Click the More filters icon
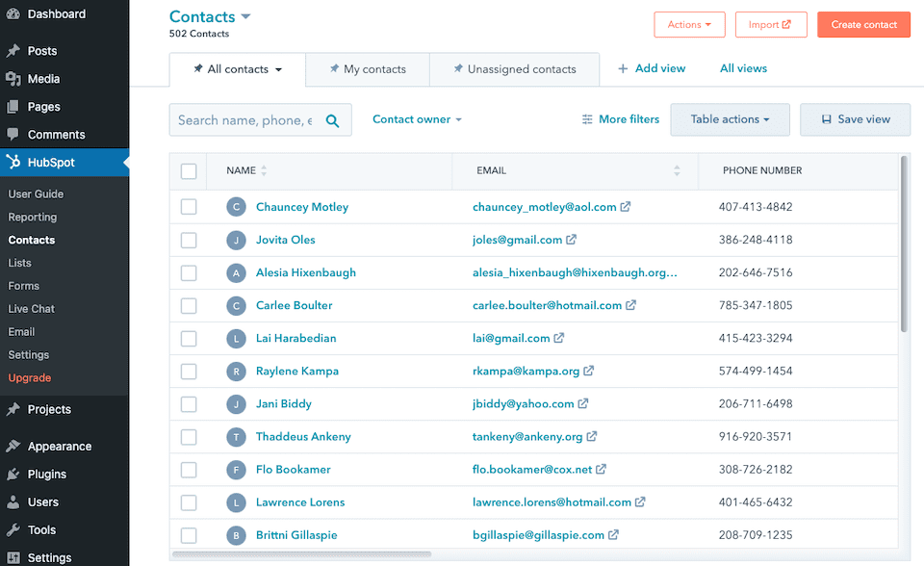 point(587,119)
